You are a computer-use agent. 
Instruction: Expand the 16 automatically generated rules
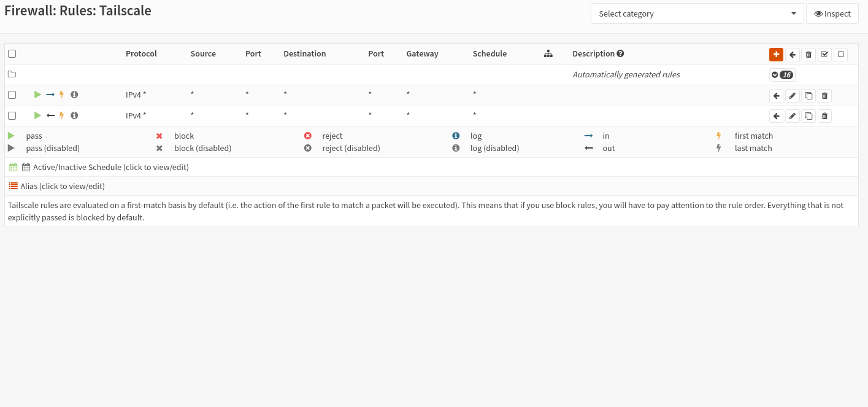(x=782, y=75)
